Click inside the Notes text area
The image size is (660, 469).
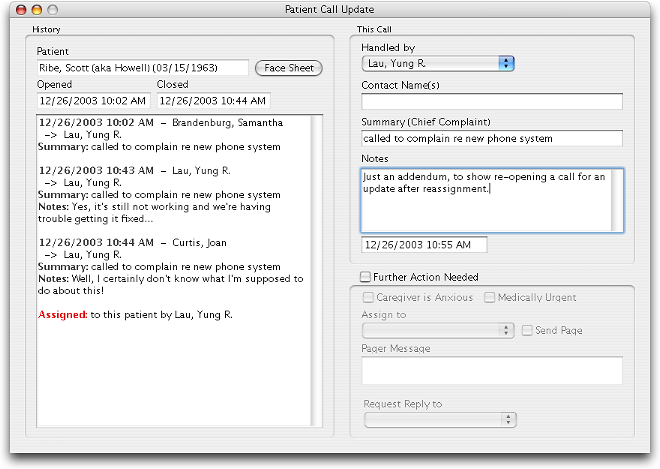pyautogui.click(x=491, y=200)
